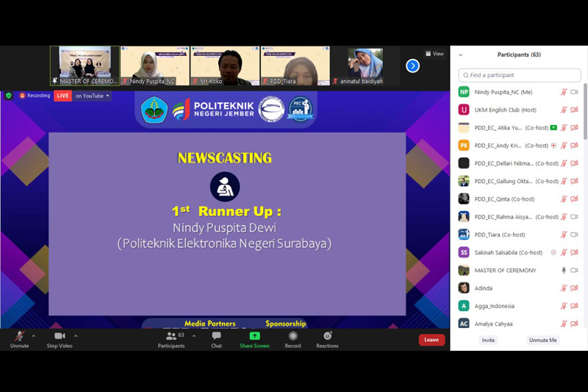
Task: Show next video thumbnails with blue arrow
Action: coord(412,66)
